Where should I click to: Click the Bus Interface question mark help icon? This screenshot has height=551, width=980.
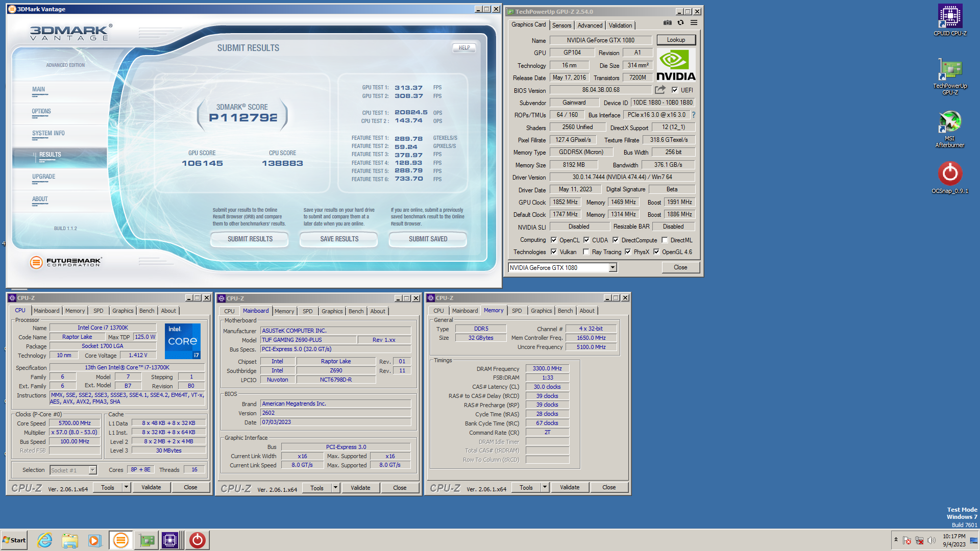click(694, 115)
